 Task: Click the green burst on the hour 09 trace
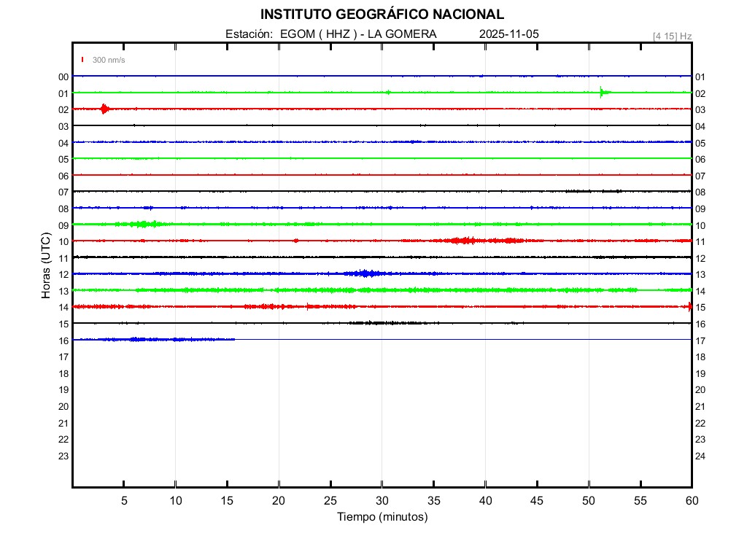point(143,224)
